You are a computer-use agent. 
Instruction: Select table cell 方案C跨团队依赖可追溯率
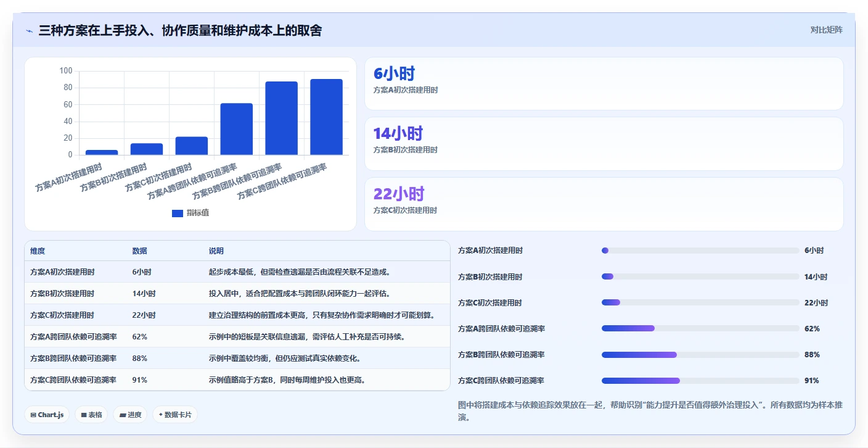coord(74,380)
